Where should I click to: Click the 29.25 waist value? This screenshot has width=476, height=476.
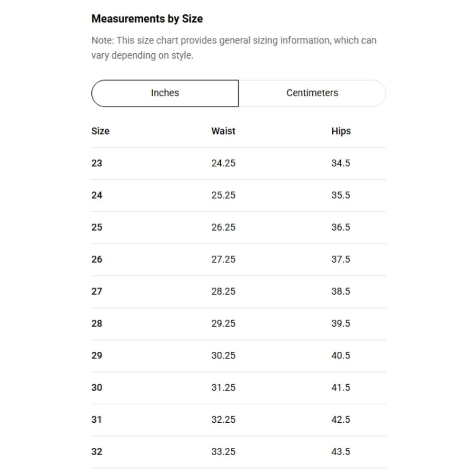pyautogui.click(x=223, y=323)
